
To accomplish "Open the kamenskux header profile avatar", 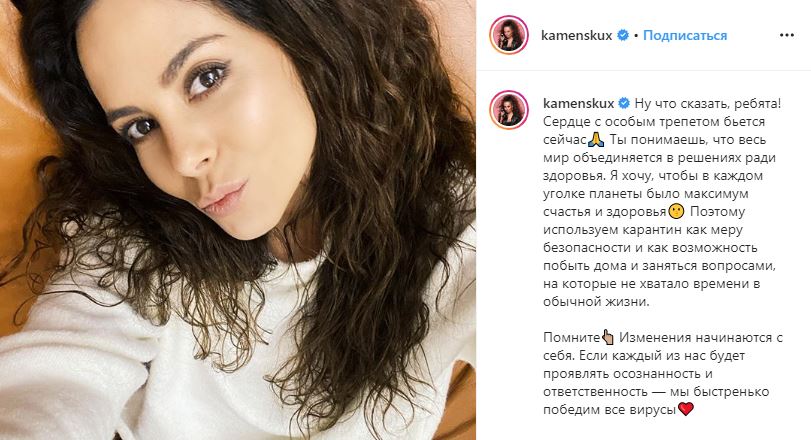I will click(x=509, y=35).
